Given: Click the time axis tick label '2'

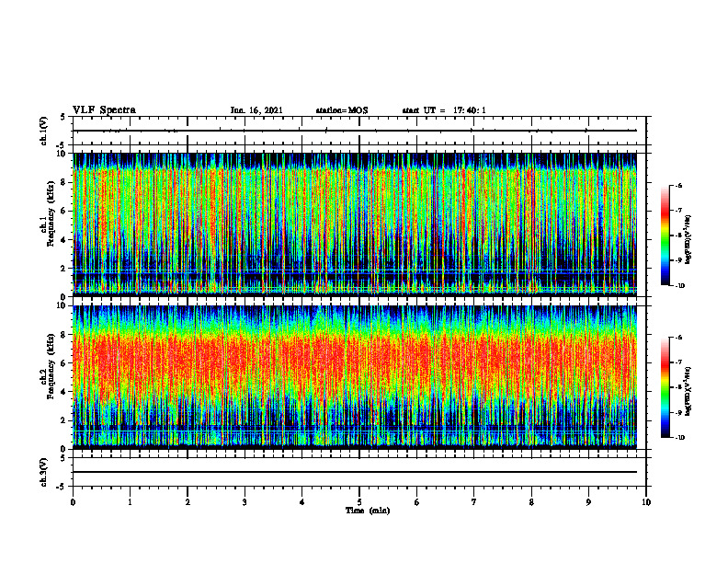Looking at the screenshot, I should (188, 502).
